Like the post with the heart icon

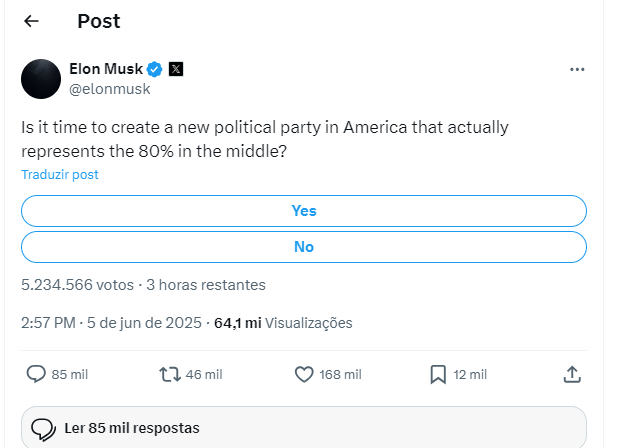pyautogui.click(x=304, y=374)
